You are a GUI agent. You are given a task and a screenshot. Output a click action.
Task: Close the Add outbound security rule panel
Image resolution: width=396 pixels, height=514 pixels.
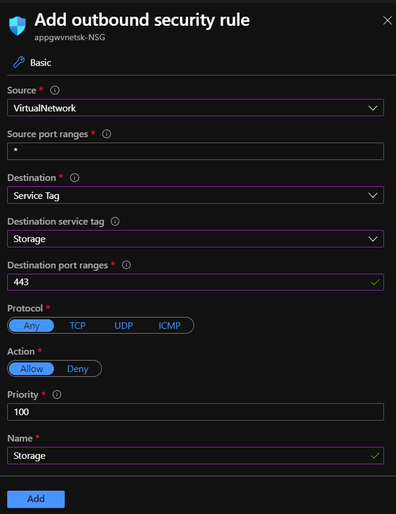click(387, 21)
